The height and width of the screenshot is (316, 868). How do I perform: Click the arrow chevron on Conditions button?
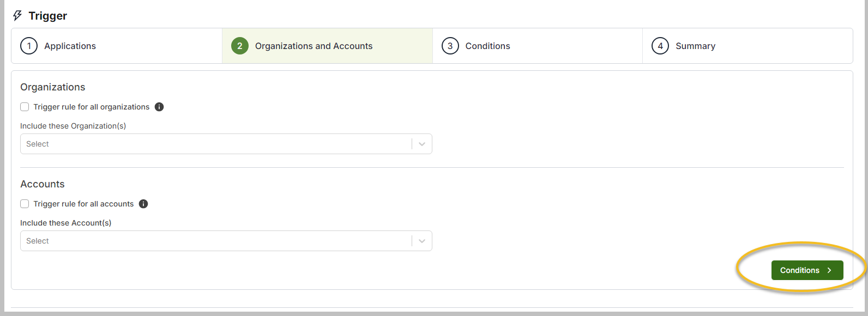(x=829, y=270)
